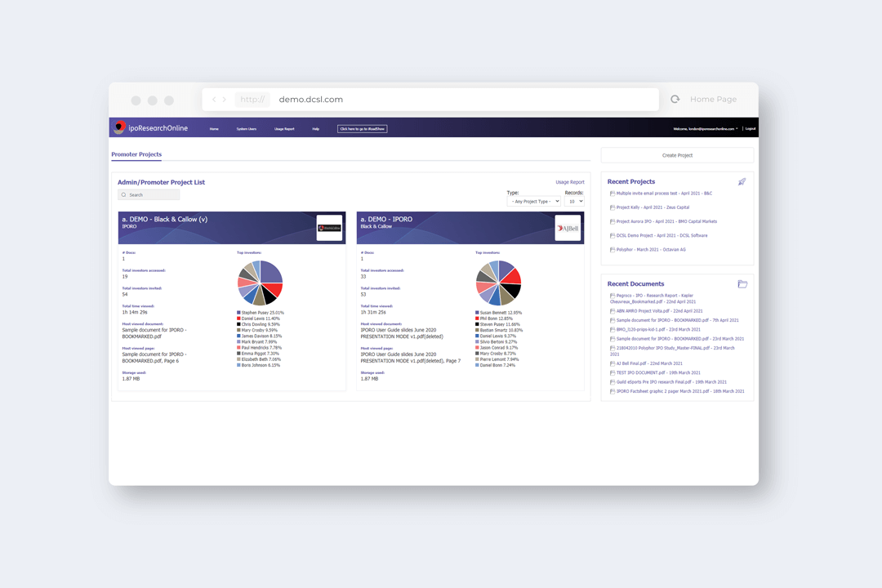Click 'Admin/Promoter Project List' heading
Viewport: 882px width, 588px height.
pos(161,182)
